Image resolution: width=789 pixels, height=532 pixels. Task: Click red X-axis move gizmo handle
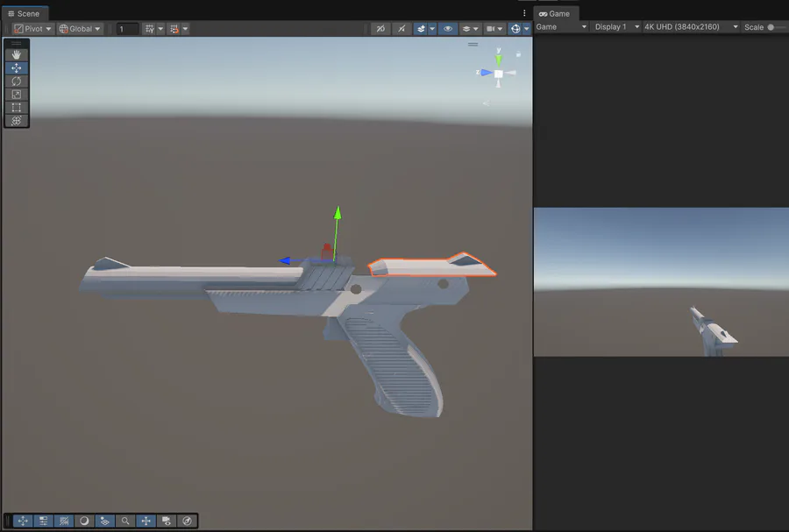point(327,251)
